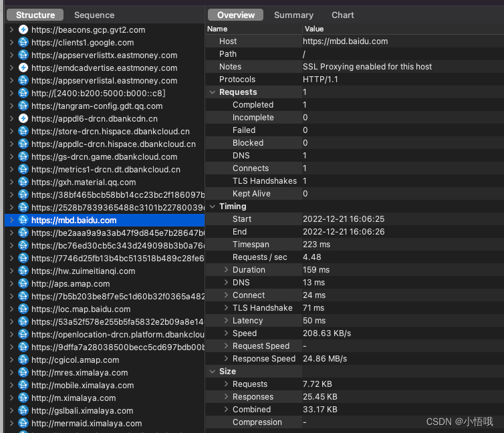Click the globe icon for cgicol.amap.com
The width and height of the screenshot is (504, 433).
23,359
